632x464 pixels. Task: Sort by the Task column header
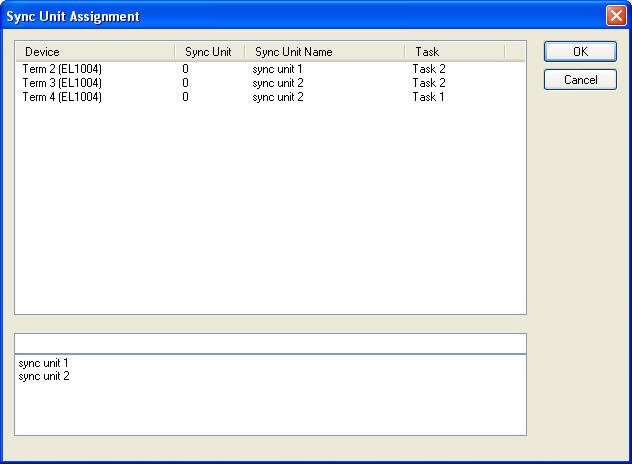coord(454,52)
